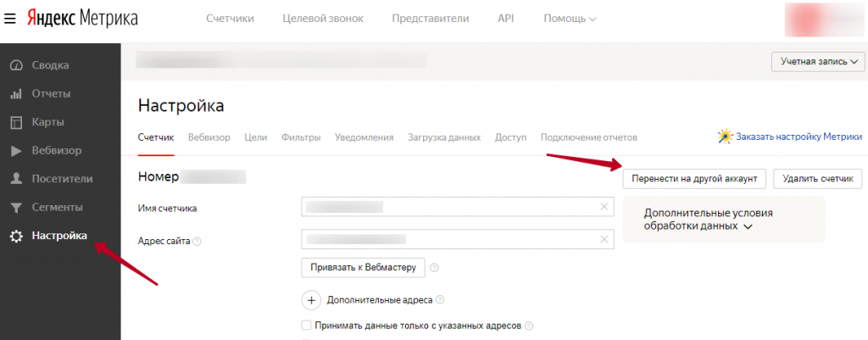Click the Посетители person icon

pyautogui.click(x=16, y=179)
